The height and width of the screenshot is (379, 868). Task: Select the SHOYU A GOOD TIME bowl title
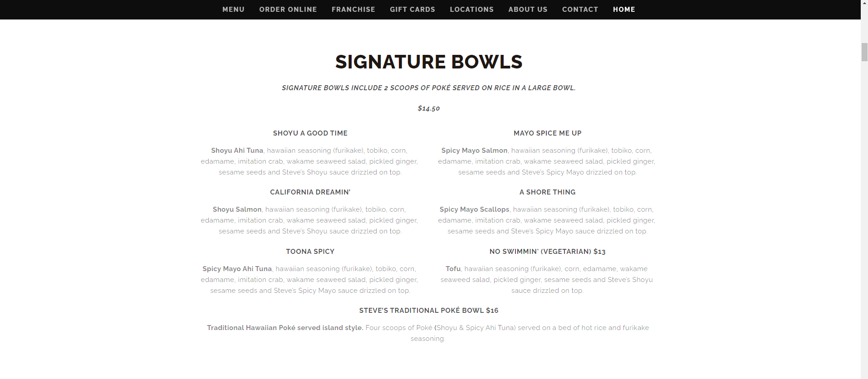click(x=310, y=133)
